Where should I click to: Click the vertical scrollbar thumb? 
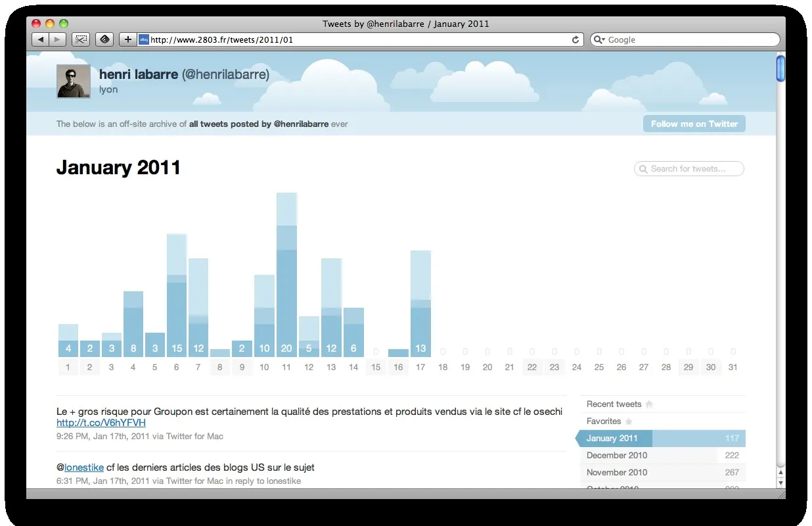(x=780, y=69)
